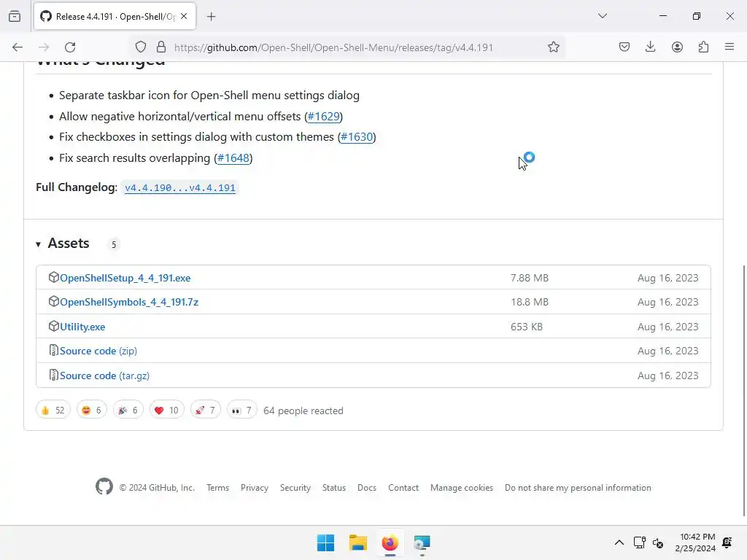Click Firefox icon in taskbar
This screenshot has width=747, height=560.
[x=390, y=542]
